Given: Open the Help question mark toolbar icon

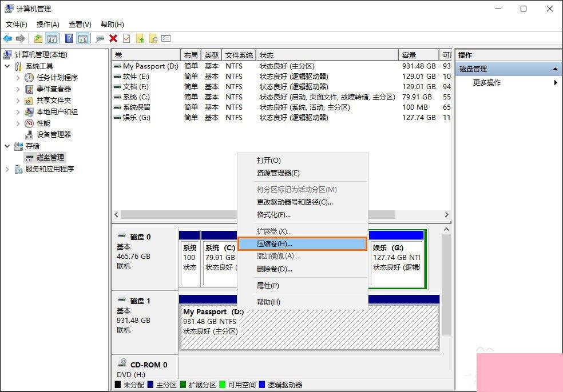Looking at the screenshot, I should (x=69, y=38).
